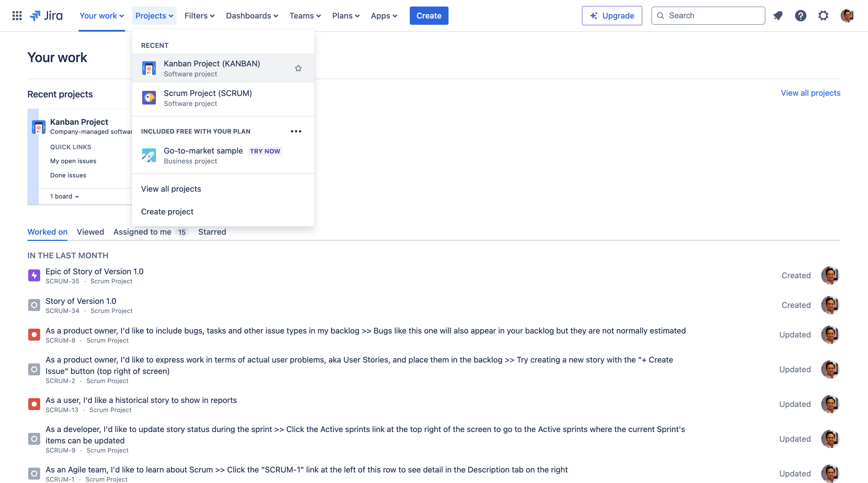Open the app switcher grid icon
The image size is (868, 483).
[x=17, y=15]
